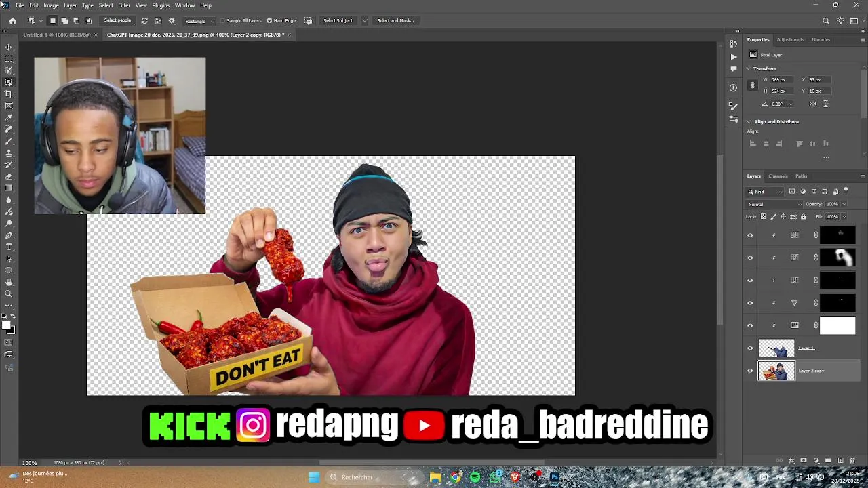The height and width of the screenshot is (488, 868).
Task: Select the Crop tool
Action: pos(9,94)
